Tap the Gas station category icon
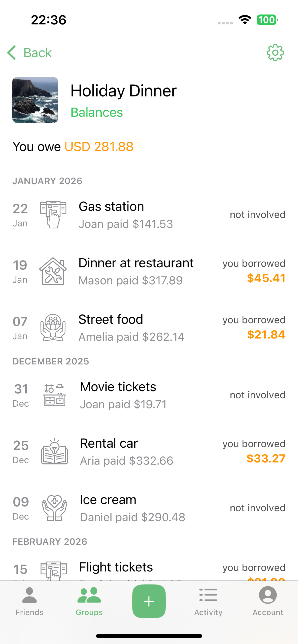 [x=53, y=215]
